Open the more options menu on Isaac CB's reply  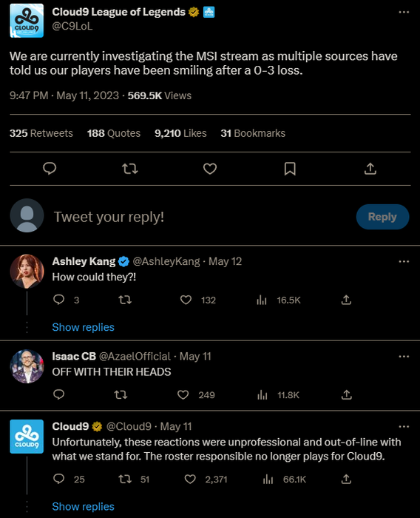click(404, 357)
